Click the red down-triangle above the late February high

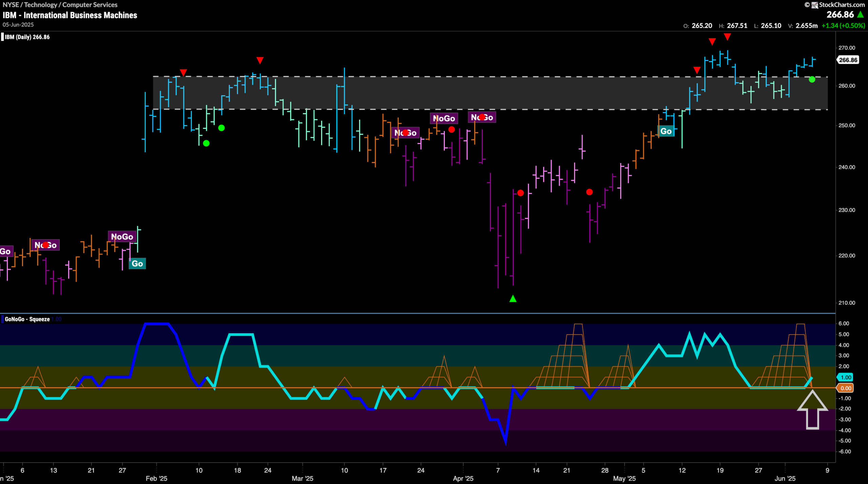(x=260, y=61)
